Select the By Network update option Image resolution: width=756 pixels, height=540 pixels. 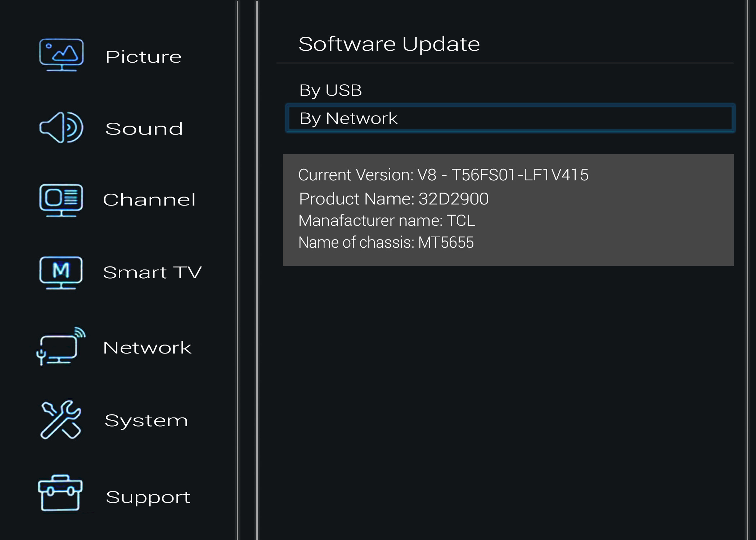(510, 118)
